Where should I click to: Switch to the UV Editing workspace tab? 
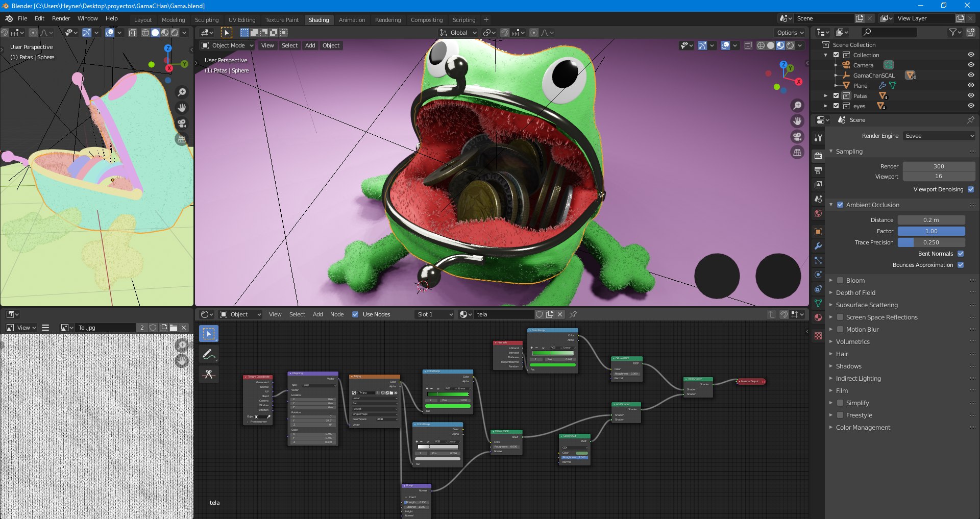coord(242,20)
